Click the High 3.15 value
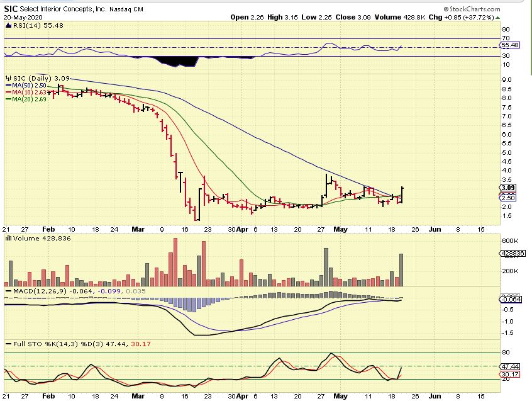The width and height of the screenshot is (532, 401). 281,18
